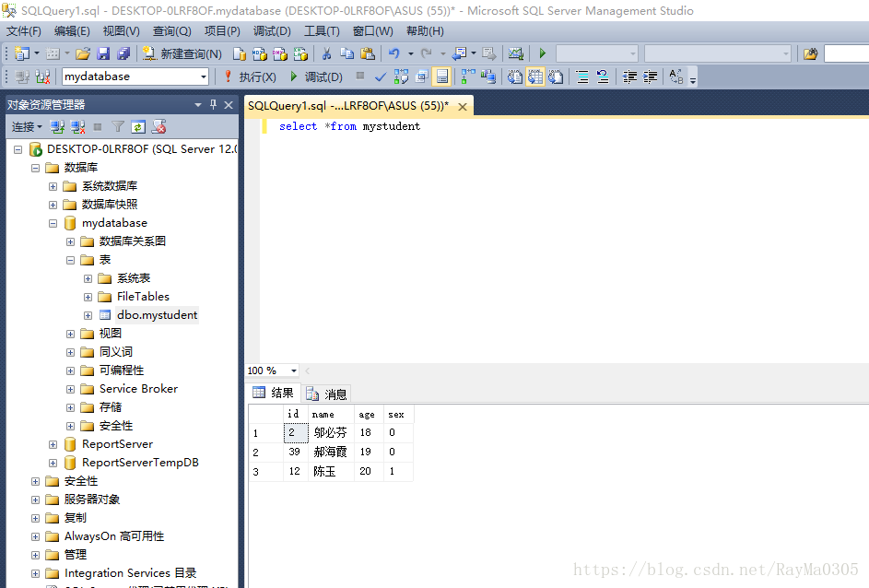Click the MDX query icon

click(x=259, y=53)
